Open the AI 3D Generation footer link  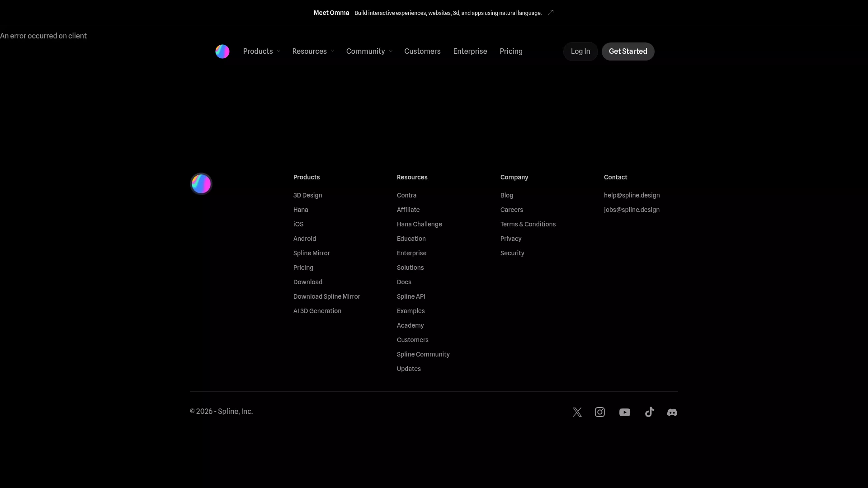point(317,311)
